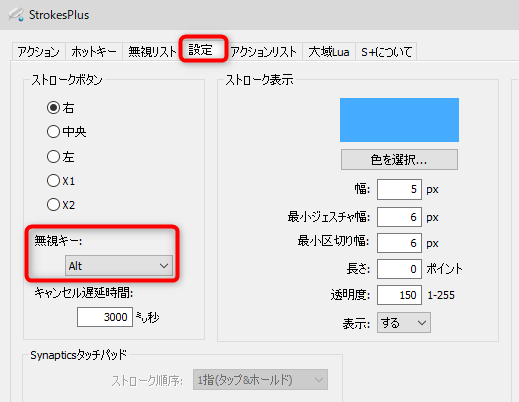Select the 右 stroke button radio
519x402 pixels.
coord(60,108)
